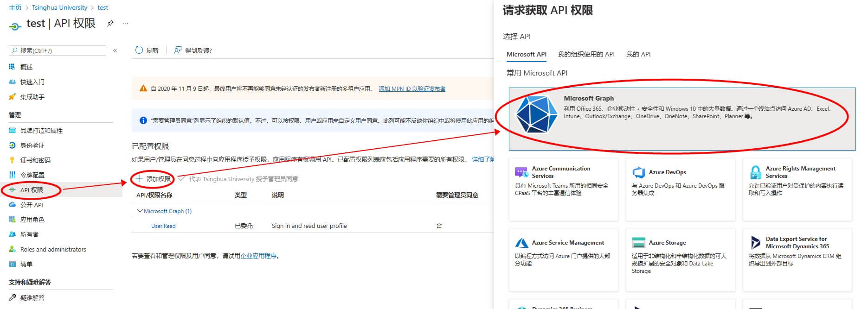Switch to 我的 API tab
Image resolution: width=868 pixels, height=309 pixels.
click(x=638, y=54)
